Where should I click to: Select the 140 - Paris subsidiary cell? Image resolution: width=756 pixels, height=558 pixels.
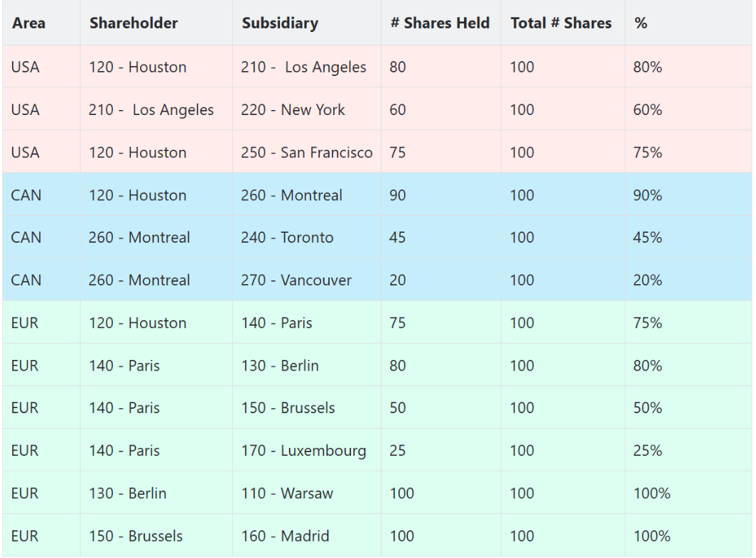click(307, 322)
